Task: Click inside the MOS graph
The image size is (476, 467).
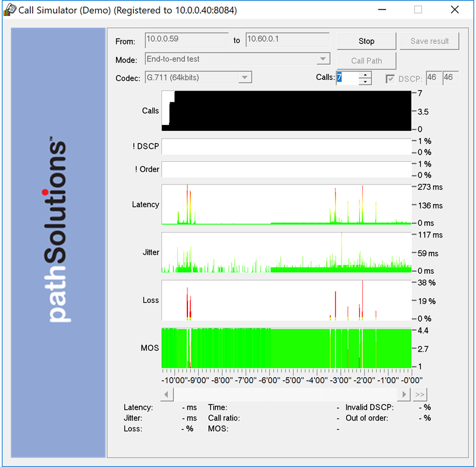Action: tap(286, 347)
